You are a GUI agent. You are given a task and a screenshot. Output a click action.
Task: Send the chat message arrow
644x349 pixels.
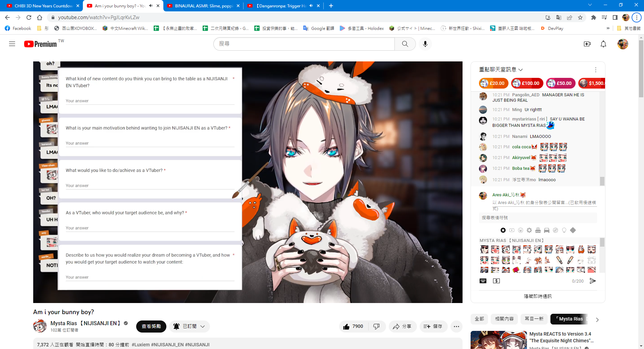[x=593, y=281]
